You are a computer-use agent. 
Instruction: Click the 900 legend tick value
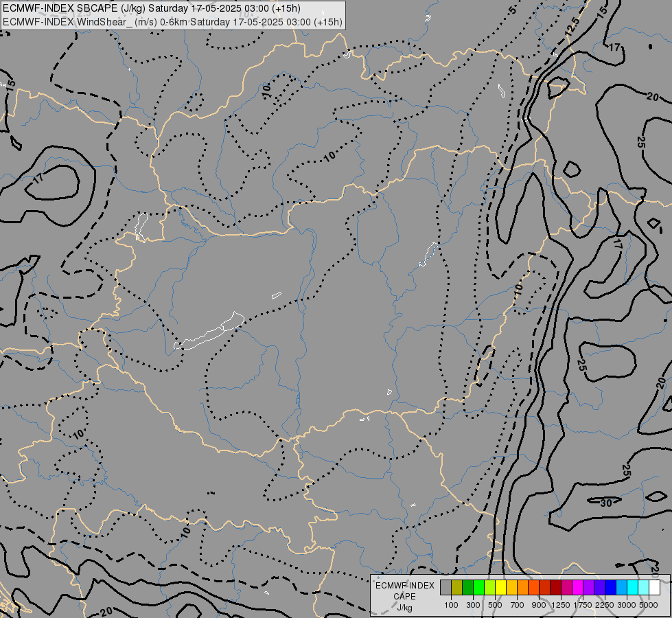pyautogui.click(x=539, y=605)
